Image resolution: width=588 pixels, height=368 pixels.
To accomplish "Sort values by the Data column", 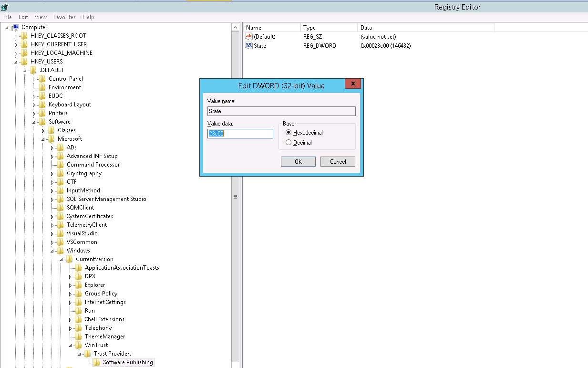I will (426, 28).
